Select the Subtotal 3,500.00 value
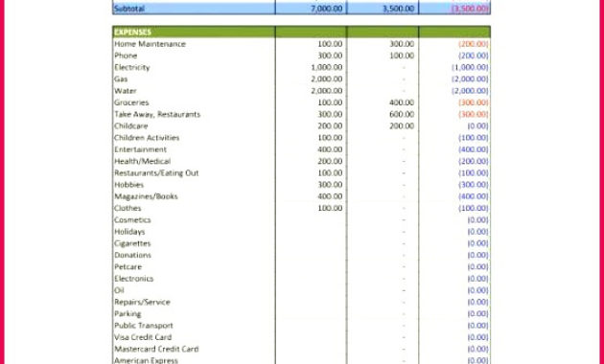The height and width of the screenshot is (364, 604). click(398, 9)
